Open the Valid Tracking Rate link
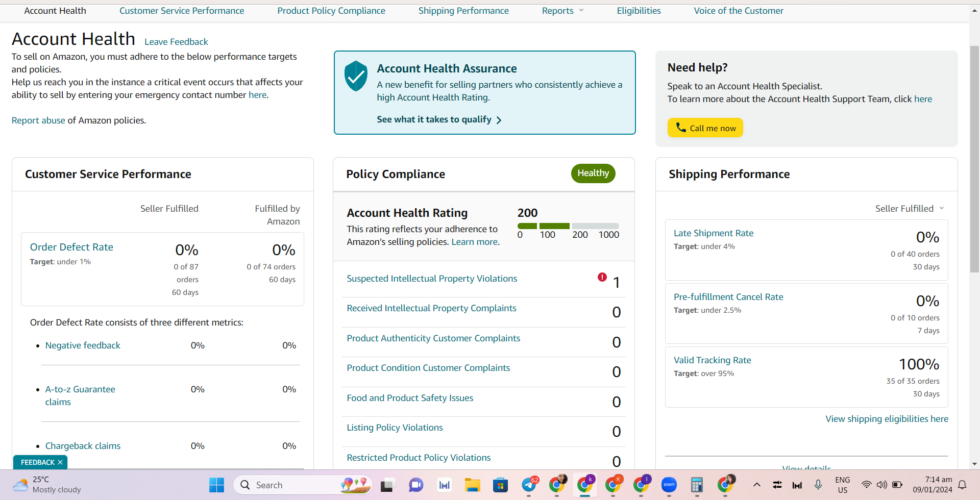980x500 pixels. coord(712,360)
